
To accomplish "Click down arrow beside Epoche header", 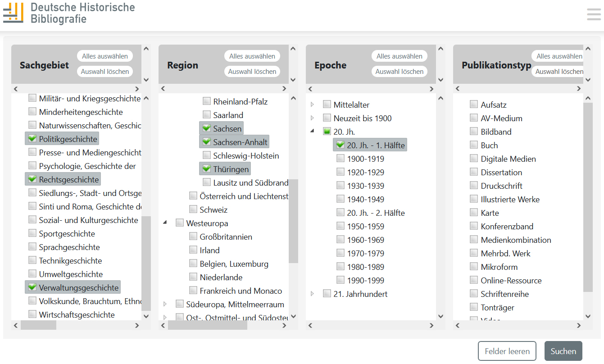I will point(441,80).
